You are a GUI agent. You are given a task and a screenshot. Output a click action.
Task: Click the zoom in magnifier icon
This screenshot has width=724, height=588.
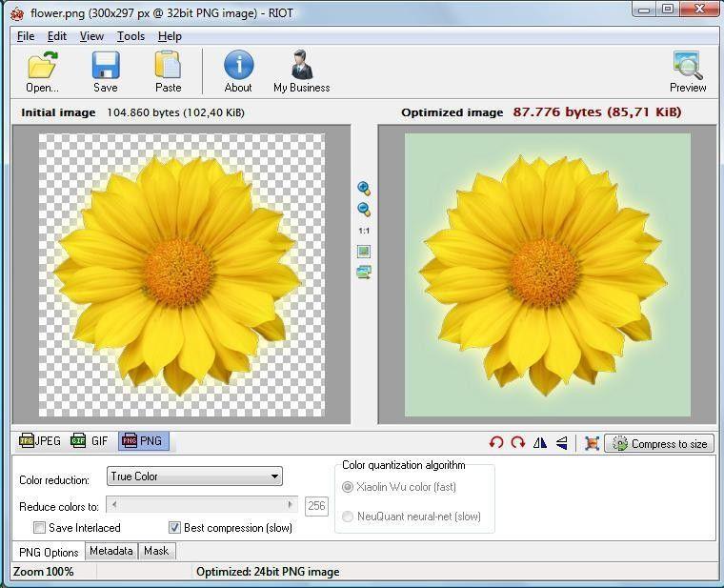[x=364, y=189]
